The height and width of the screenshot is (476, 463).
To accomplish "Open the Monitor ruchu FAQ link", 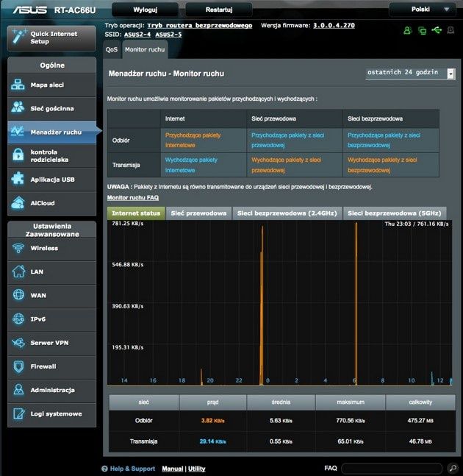I will (x=133, y=198).
